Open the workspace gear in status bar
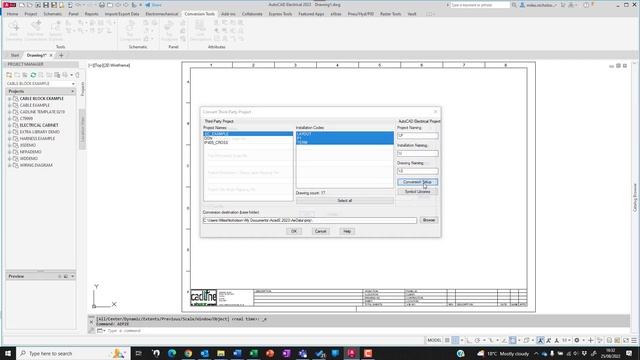 tap(577, 340)
